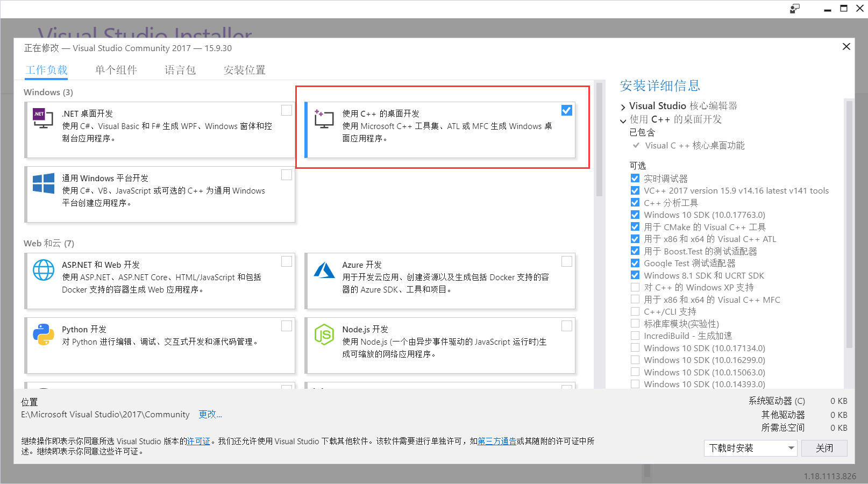Image resolution: width=868 pixels, height=484 pixels.
Task: Enable 用于 x86 和 x64 的 Visual C++ MFC
Action: (635, 300)
